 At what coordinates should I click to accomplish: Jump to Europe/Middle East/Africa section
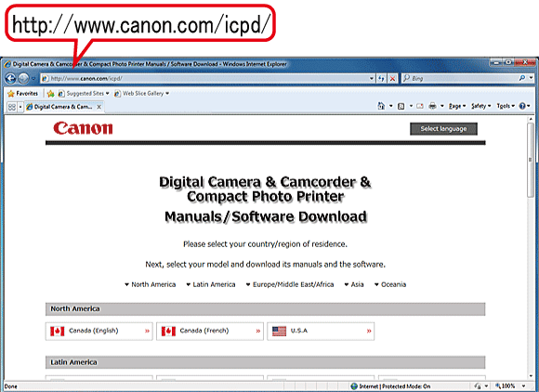coord(290,284)
